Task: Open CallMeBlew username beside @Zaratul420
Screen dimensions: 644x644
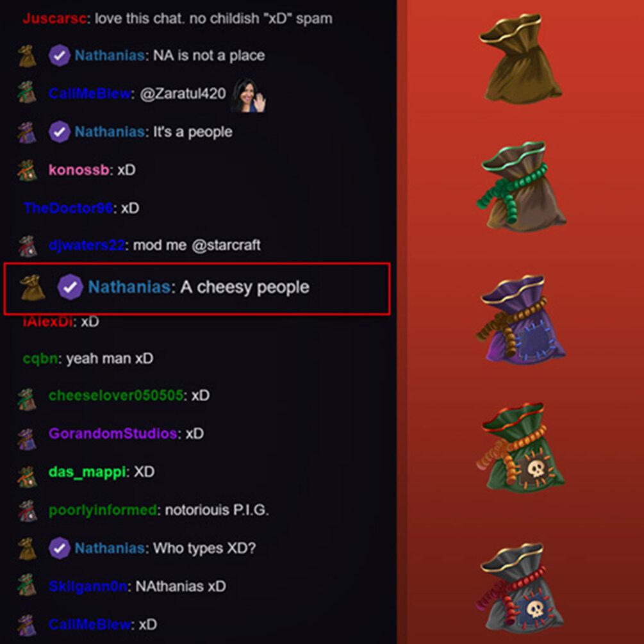Action: (x=90, y=94)
